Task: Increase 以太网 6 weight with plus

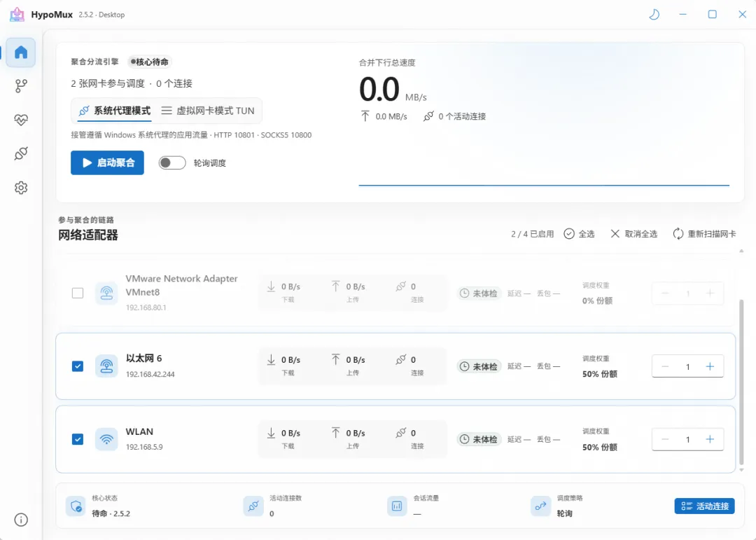Action: [710, 366]
